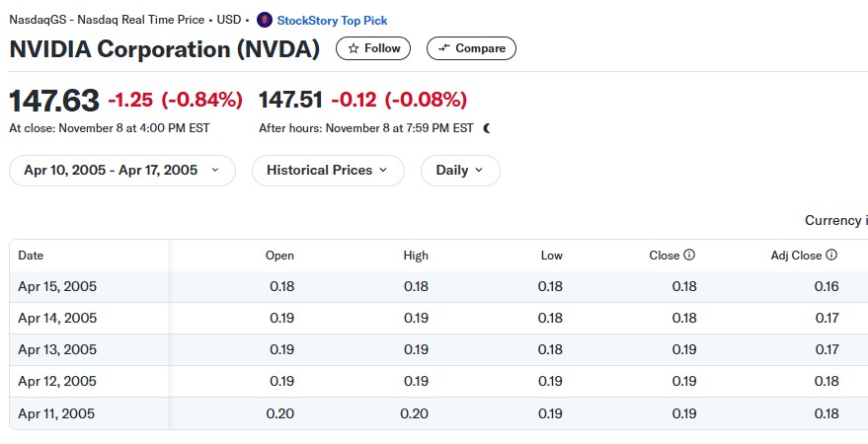Open the date range chevron arrow
This screenshot has height=444, width=868.
pyautogui.click(x=215, y=170)
